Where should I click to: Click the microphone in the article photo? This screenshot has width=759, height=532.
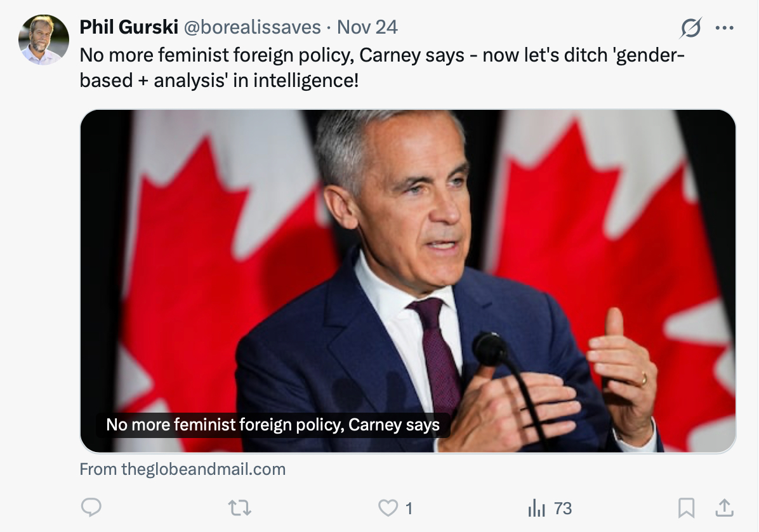click(491, 349)
